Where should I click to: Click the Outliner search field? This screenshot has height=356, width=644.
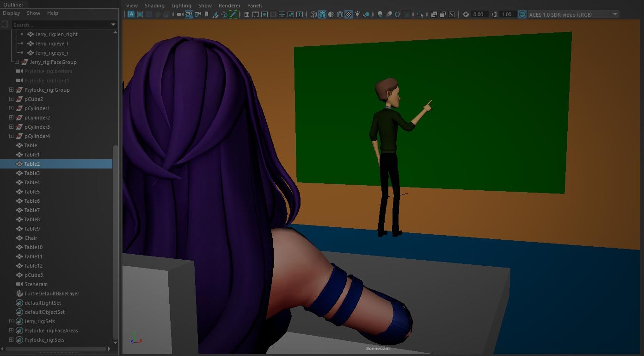[60, 25]
